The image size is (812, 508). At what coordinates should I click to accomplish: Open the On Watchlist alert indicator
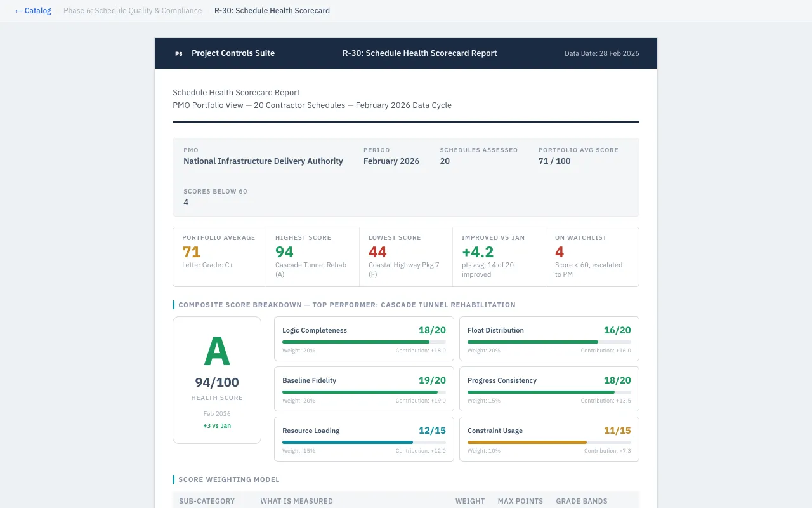point(592,257)
